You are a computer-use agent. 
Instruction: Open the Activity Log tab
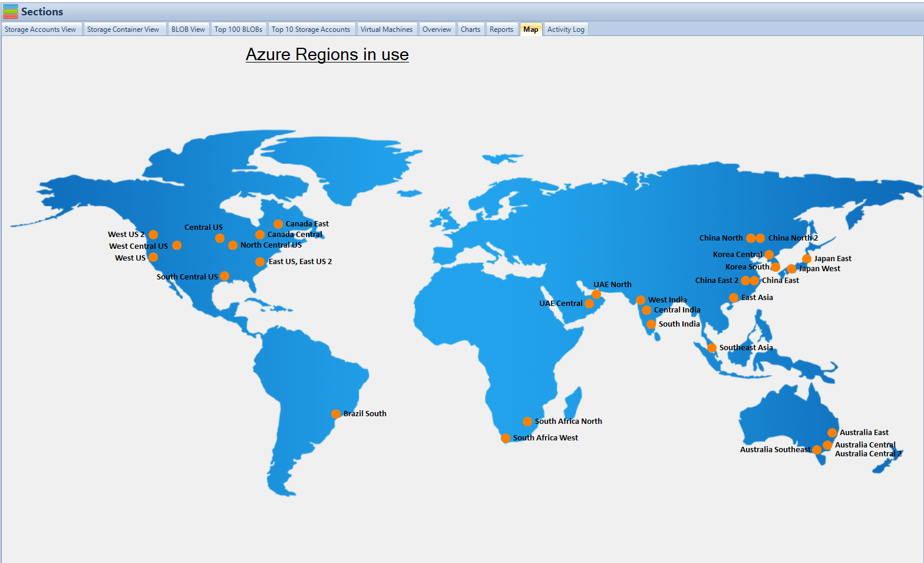(x=566, y=29)
